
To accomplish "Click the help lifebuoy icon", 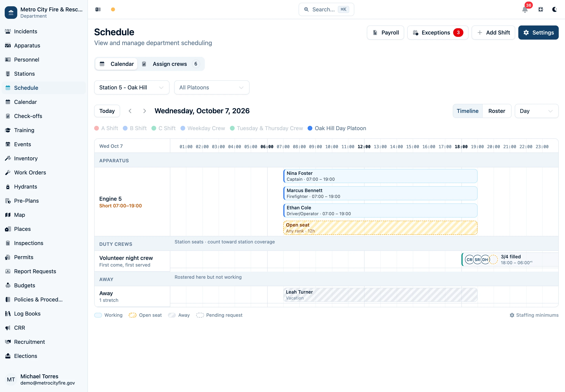I will (x=540, y=10).
